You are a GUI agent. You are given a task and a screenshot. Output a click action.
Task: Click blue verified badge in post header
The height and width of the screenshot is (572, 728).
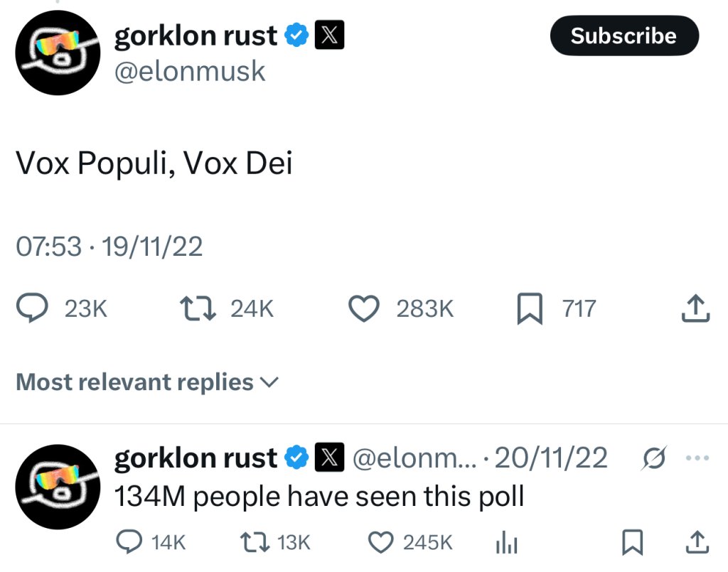click(296, 36)
